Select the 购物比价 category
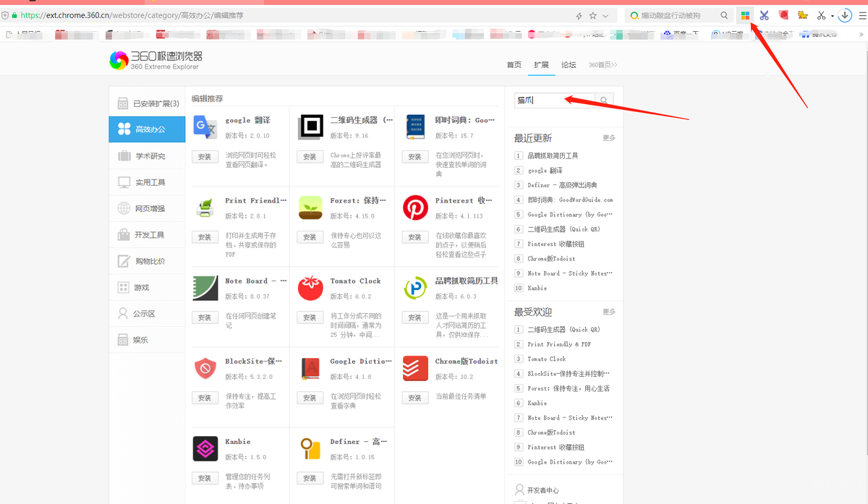Image resolution: width=868 pixels, height=504 pixels. (x=148, y=261)
